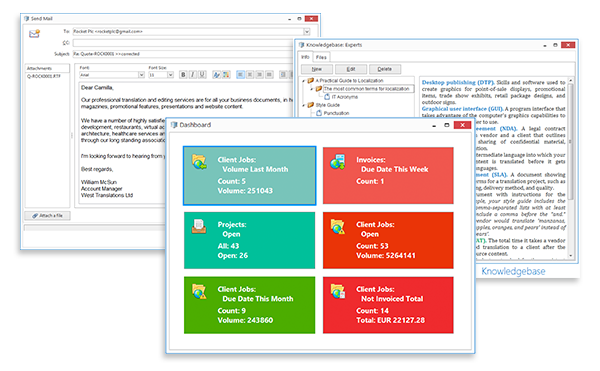Click the CC input field
This screenshot has height=371, width=600.
click(x=183, y=43)
